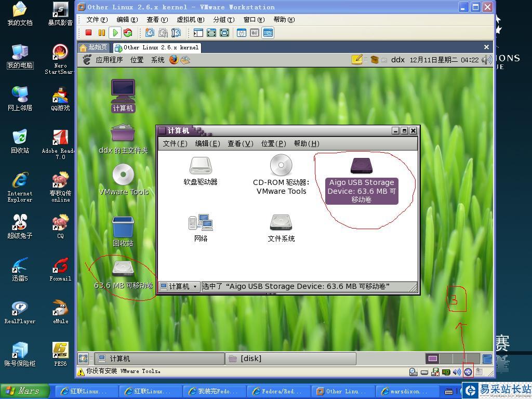The height and width of the screenshot is (399, 532).
Task: Open the 虚拟机(M) menu in VMware Workstation
Action: click(191, 20)
